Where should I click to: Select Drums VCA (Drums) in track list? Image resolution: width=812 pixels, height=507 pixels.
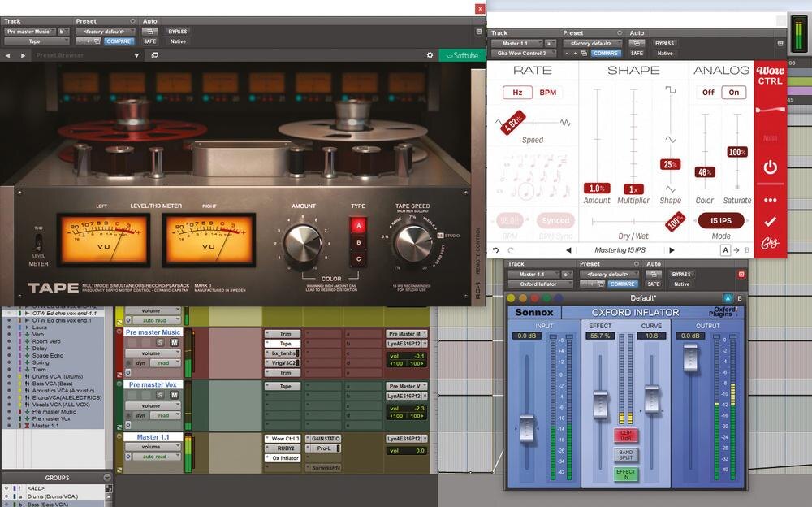click(x=58, y=376)
